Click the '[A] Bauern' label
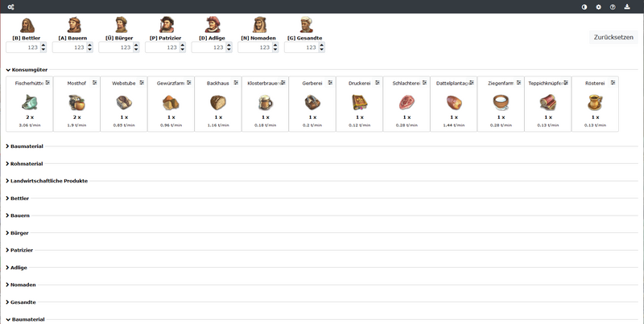Image resolution: width=644 pixels, height=324 pixels. tap(72, 38)
